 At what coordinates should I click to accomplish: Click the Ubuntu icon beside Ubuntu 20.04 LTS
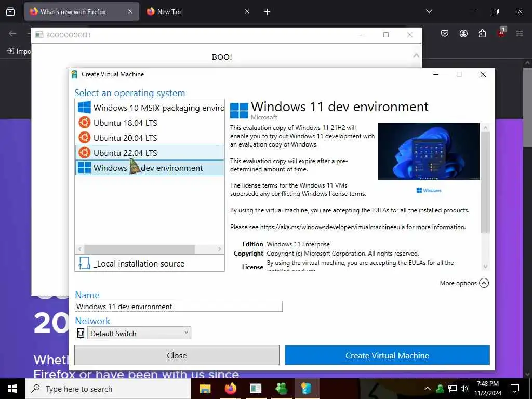tap(84, 137)
